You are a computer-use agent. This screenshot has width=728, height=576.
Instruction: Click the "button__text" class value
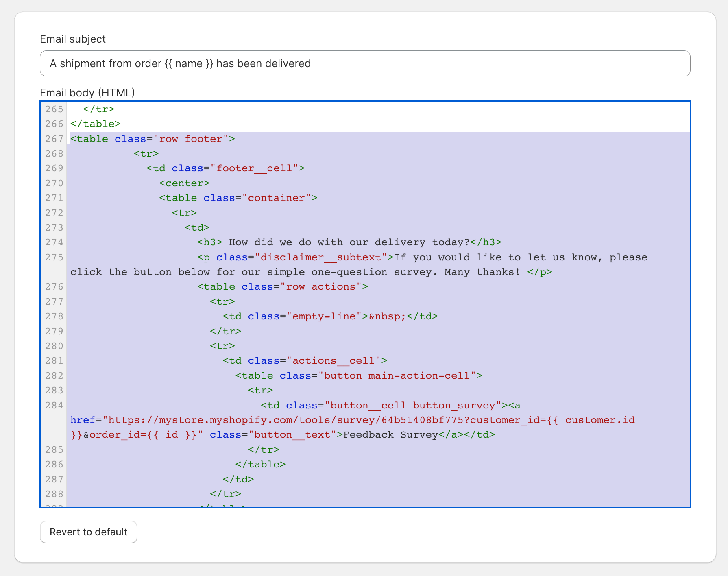pos(292,434)
